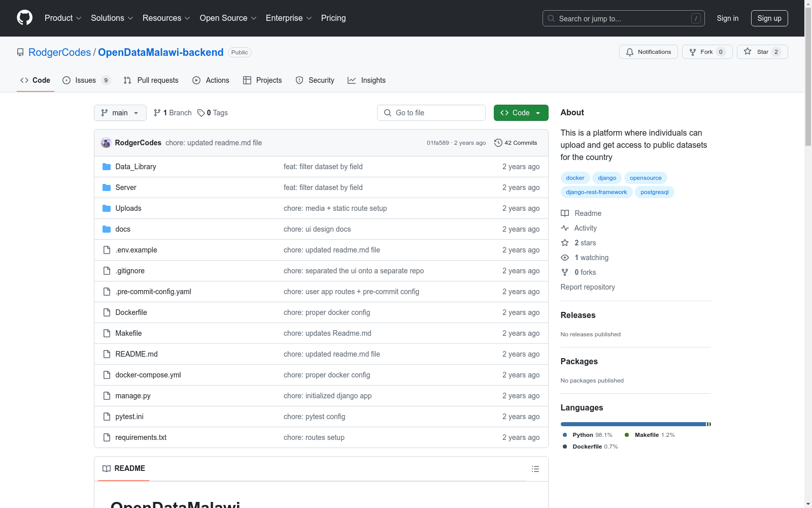Screen dimensions: 812x508
Task: Switch to the Insights tab
Action: 366,80
